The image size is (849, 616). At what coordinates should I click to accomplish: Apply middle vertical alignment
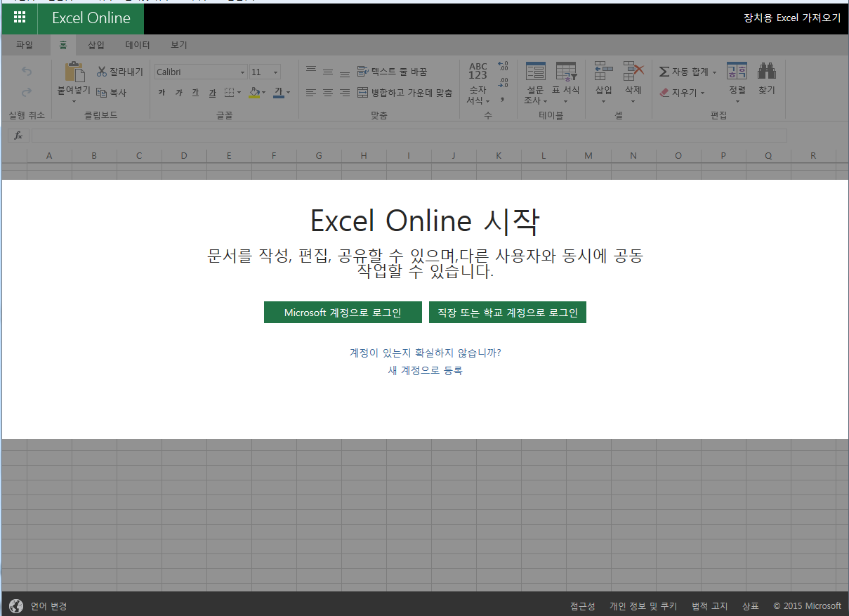[328, 72]
